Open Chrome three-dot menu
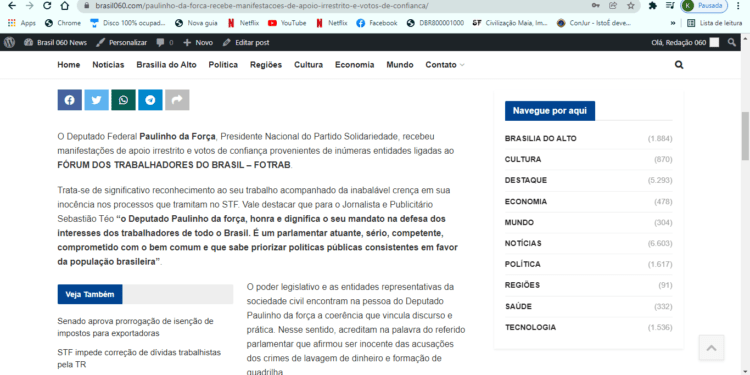The width and height of the screenshot is (750, 375). pos(739,6)
